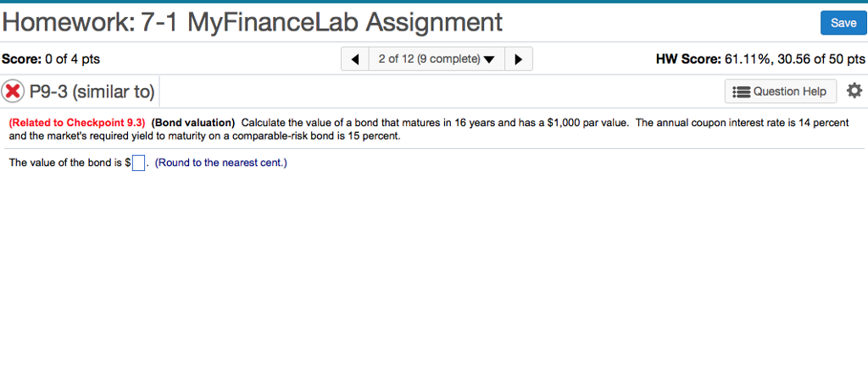
Task: Click the 'The value of the bond is' label
Action: coord(66,163)
